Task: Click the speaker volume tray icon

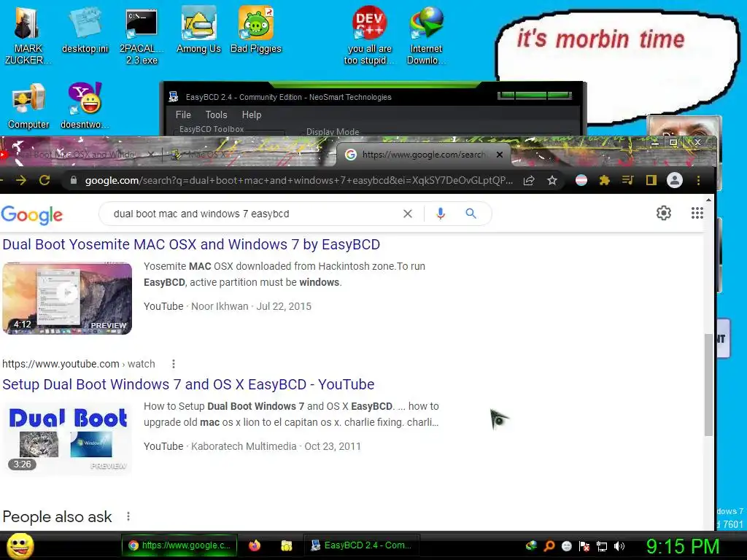Action: (x=619, y=546)
